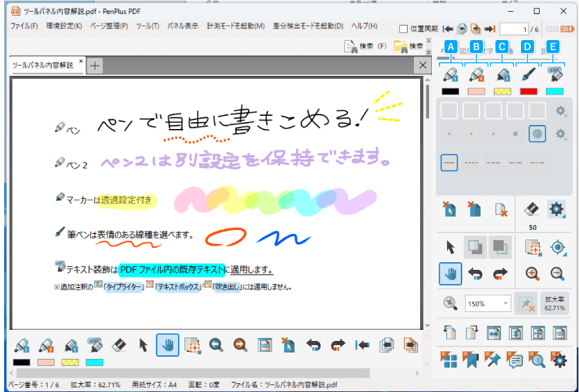Select the arrow pointer tool in right panel
Viewport: 579px width, 392px height.
click(450, 247)
